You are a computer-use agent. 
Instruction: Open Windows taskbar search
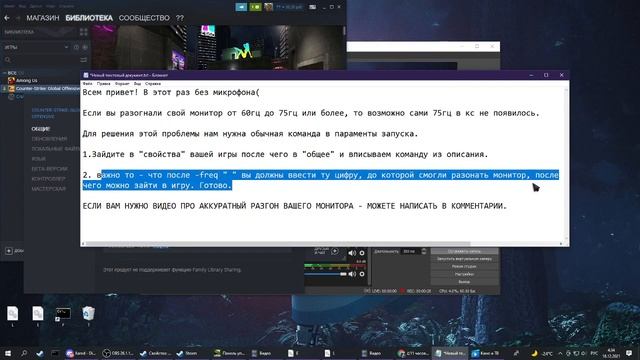pos(24,353)
